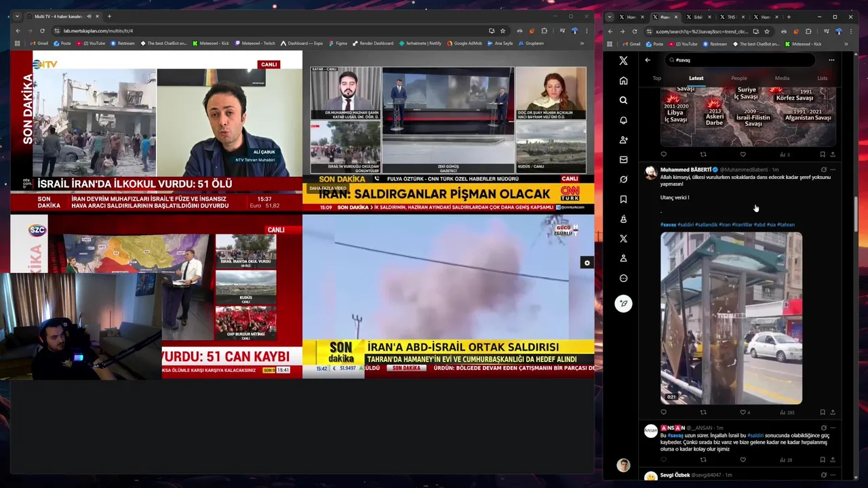Open extensions puzzle icon in Multi TV window

[x=544, y=30]
